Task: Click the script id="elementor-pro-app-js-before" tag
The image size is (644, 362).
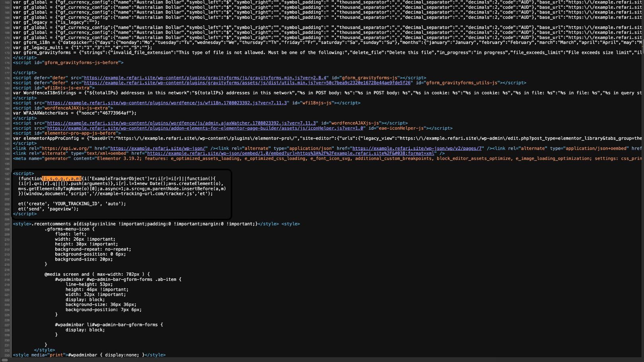Action: [67, 133]
